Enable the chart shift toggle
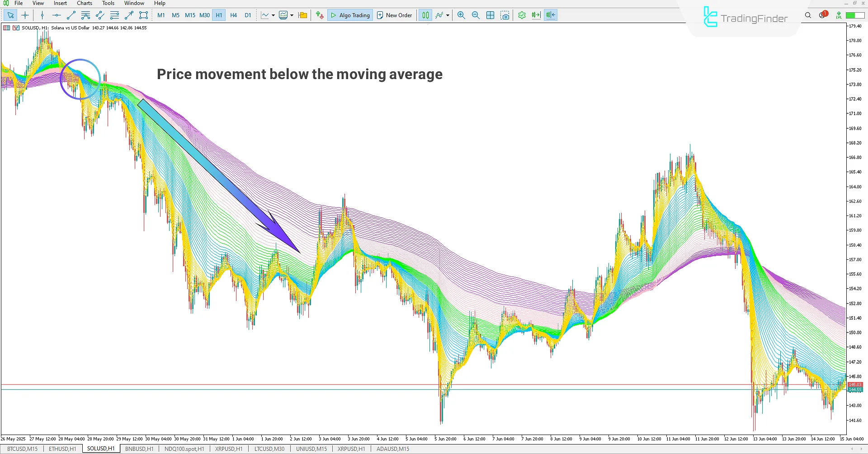Image resolution: width=868 pixels, height=454 pixels. 550,15
